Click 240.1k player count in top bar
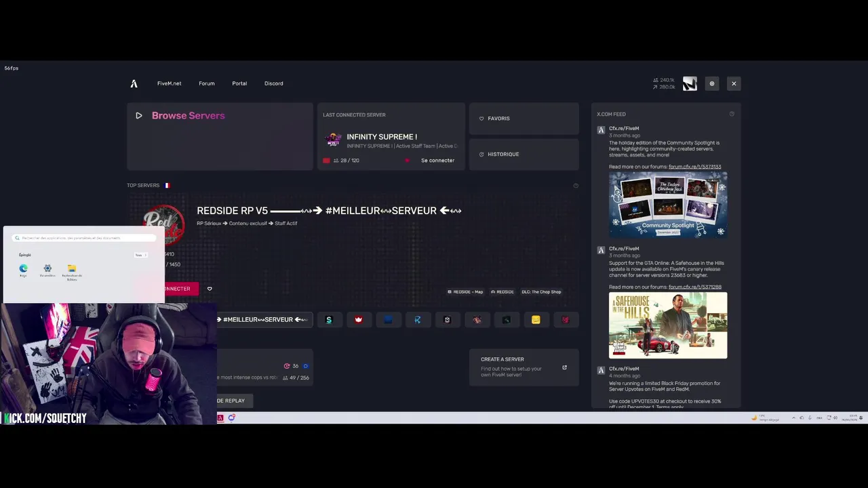The width and height of the screenshot is (868, 488). pyautogui.click(x=664, y=80)
